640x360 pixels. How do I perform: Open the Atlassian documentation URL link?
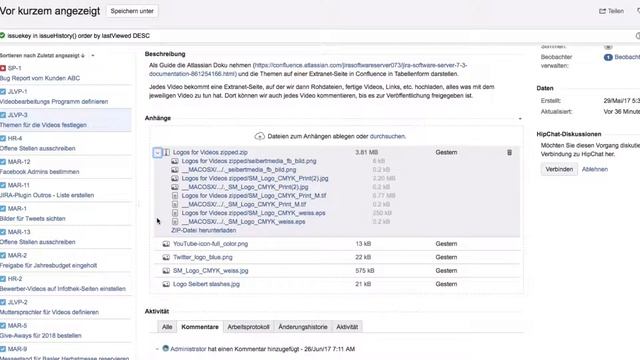(308, 69)
